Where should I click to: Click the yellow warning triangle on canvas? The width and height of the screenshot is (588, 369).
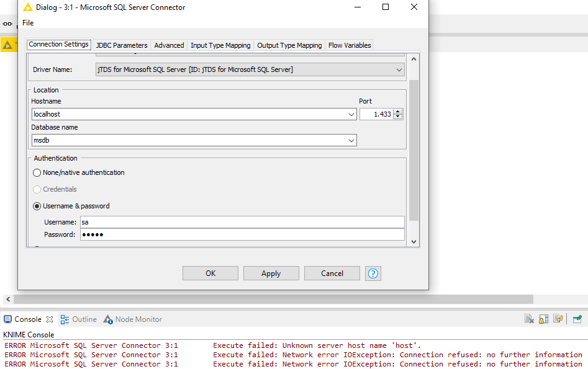click(7, 45)
